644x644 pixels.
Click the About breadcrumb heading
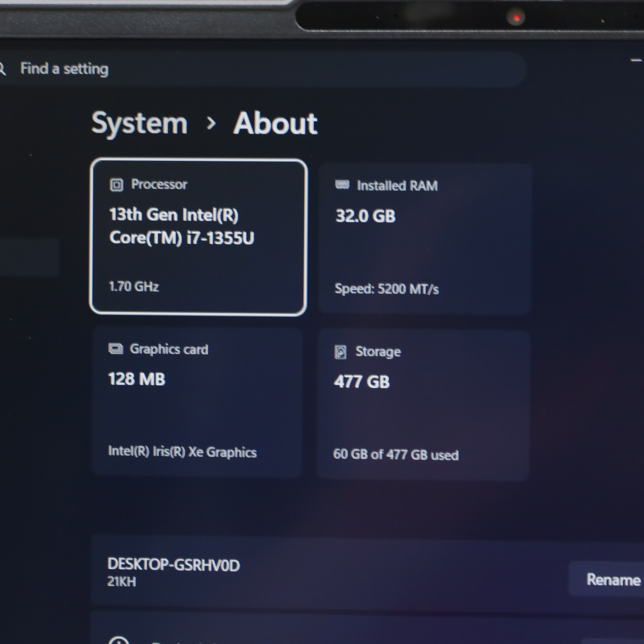pyautogui.click(x=275, y=123)
